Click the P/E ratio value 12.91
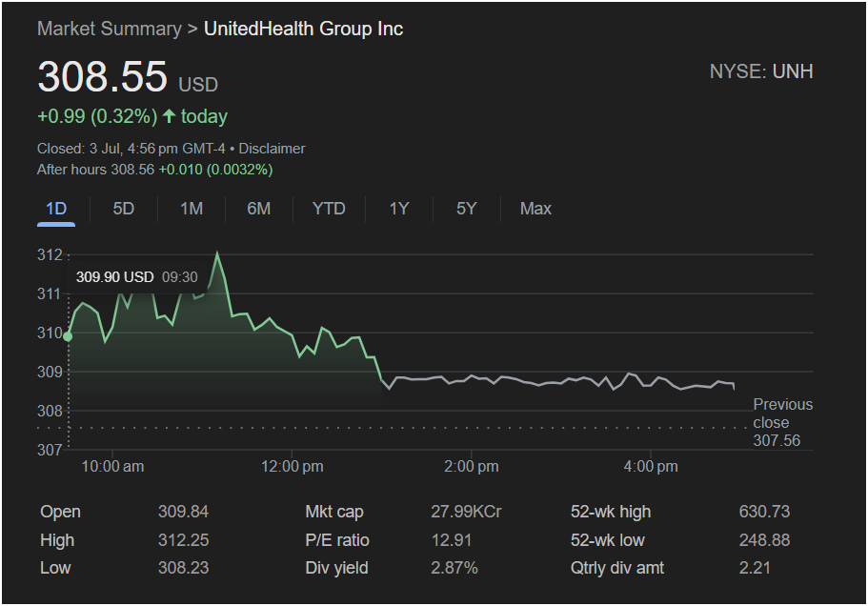 pyautogui.click(x=452, y=540)
